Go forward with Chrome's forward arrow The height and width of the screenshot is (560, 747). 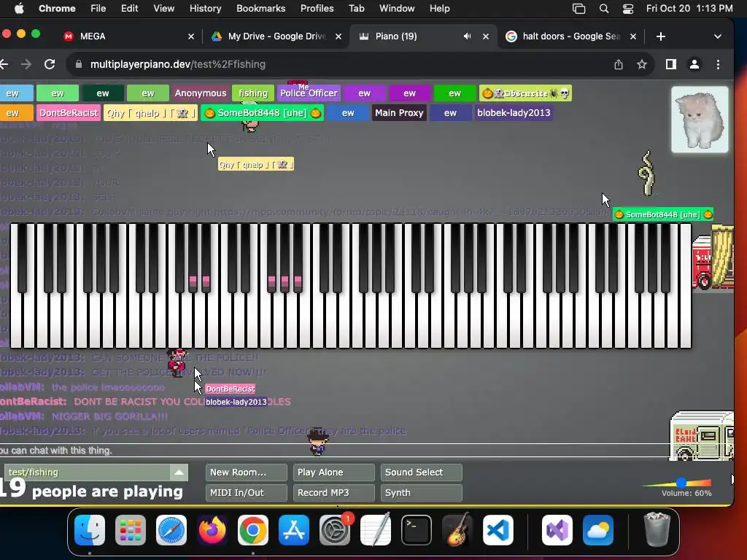[x=26, y=64]
